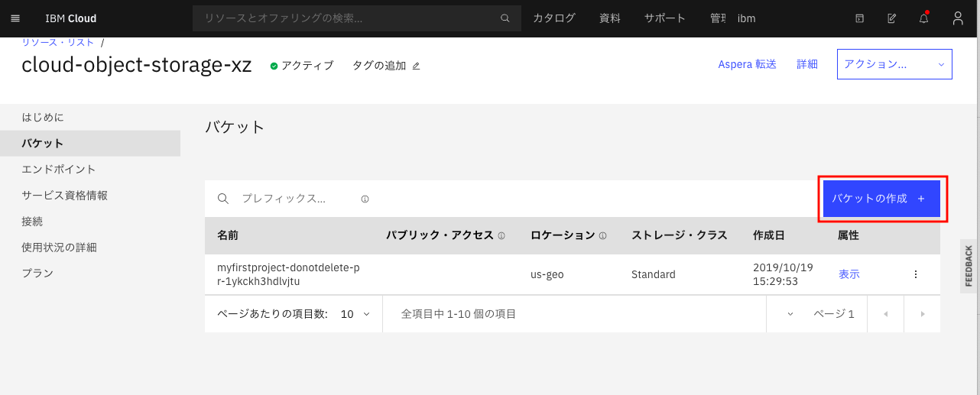980x395 pixels.
Task: Go to previous page arrow
Action: 886,314
